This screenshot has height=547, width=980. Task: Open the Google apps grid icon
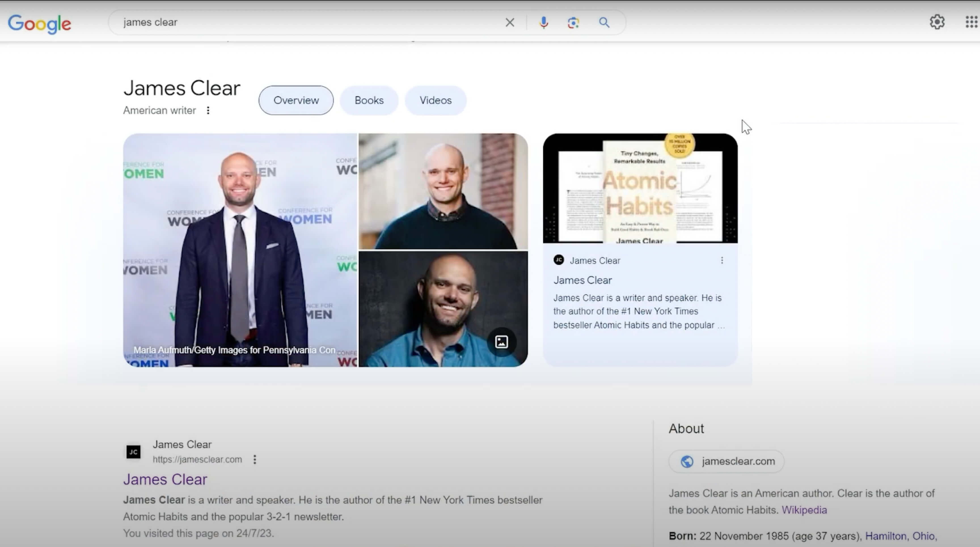(971, 22)
